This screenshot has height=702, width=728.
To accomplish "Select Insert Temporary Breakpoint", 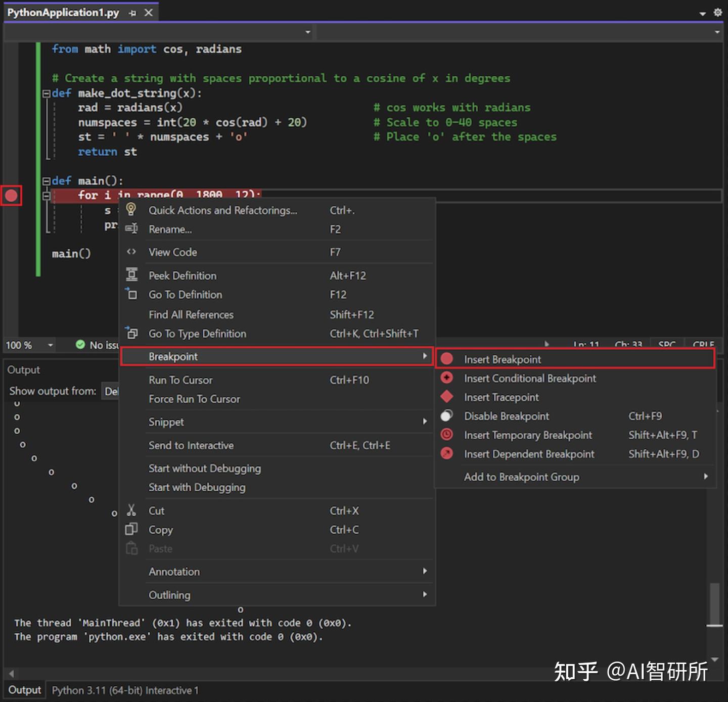I will pyautogui.click(x=528, y=435).
